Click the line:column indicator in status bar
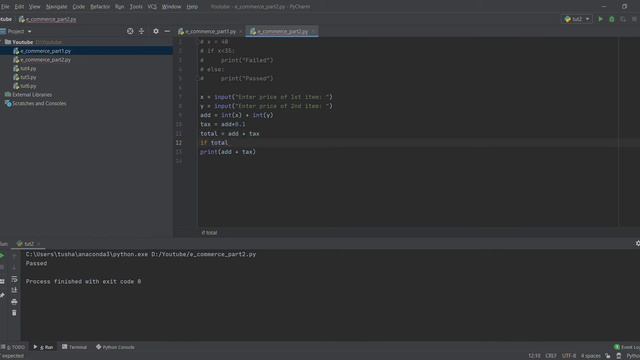 534,356
